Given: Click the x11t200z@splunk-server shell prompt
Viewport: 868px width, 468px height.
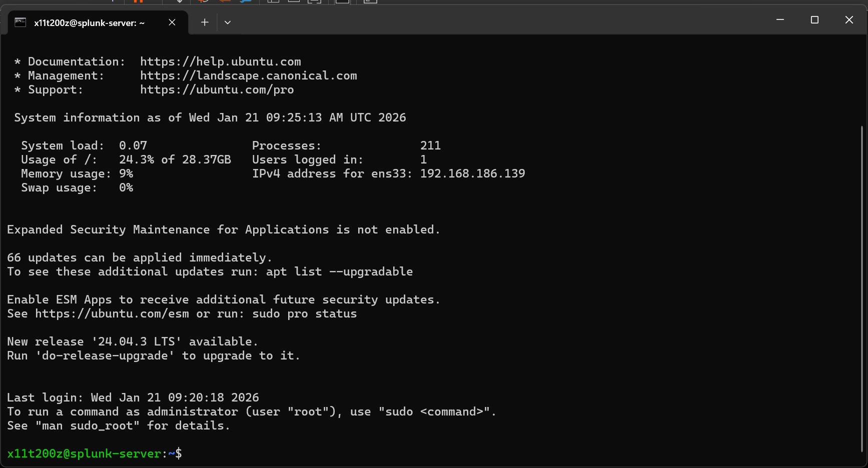Looking at the screenshot, I should click(x=84, y=453).
